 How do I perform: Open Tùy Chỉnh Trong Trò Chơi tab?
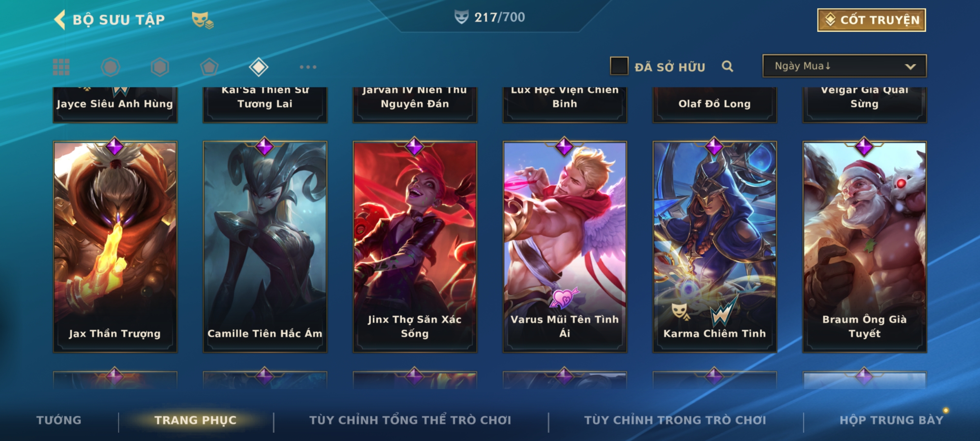[x=675, y=420]
